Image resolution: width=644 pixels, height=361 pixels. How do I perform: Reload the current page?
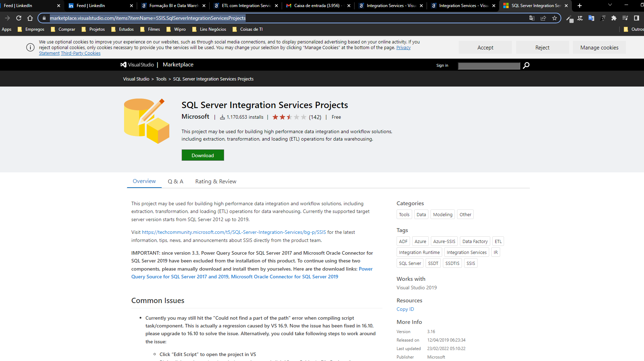(x=18, y=18)
